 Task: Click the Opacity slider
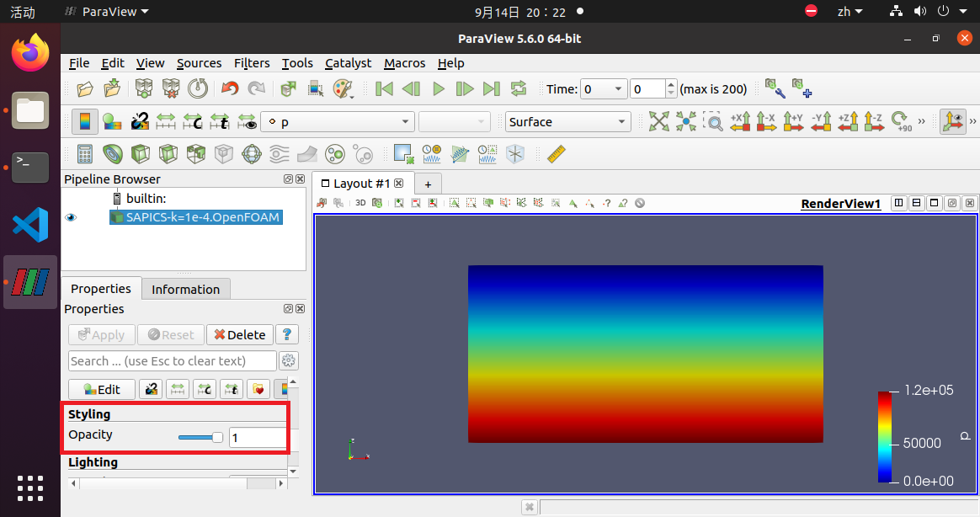200,437
